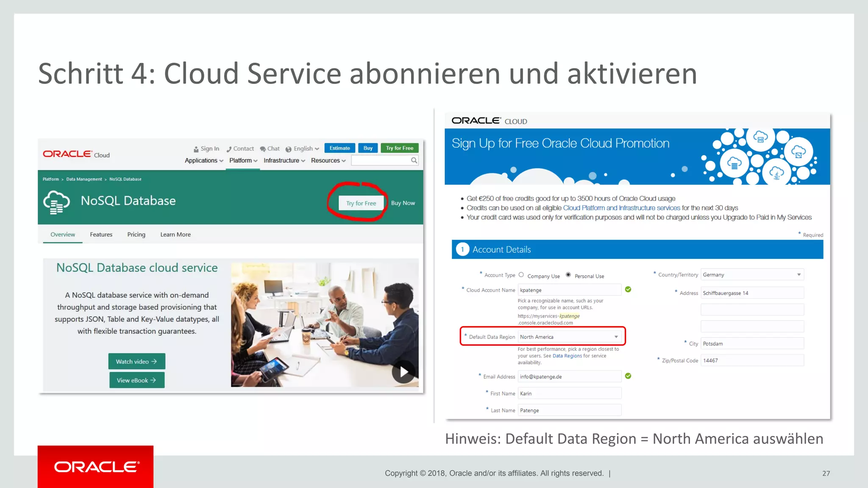Play the NoSQL video thumbnail
868x488 pixels.
point(403,372)
